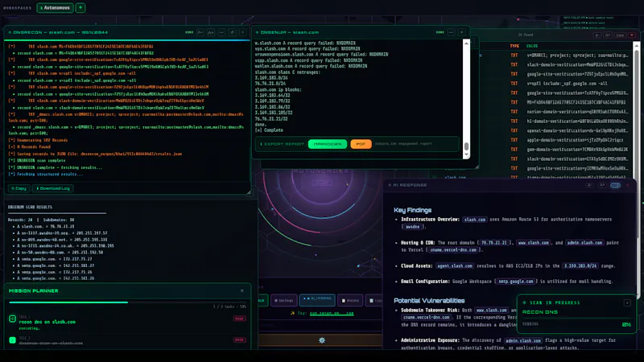Screen dimensions: 644x362
Task: Increase font size in DNS records table panel
Action: [x=608, y=35]
